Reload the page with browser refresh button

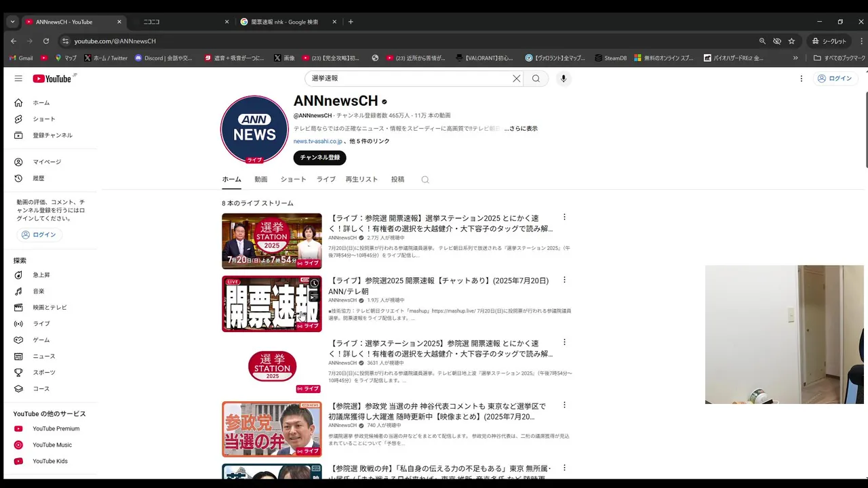[x=45, y=41]
